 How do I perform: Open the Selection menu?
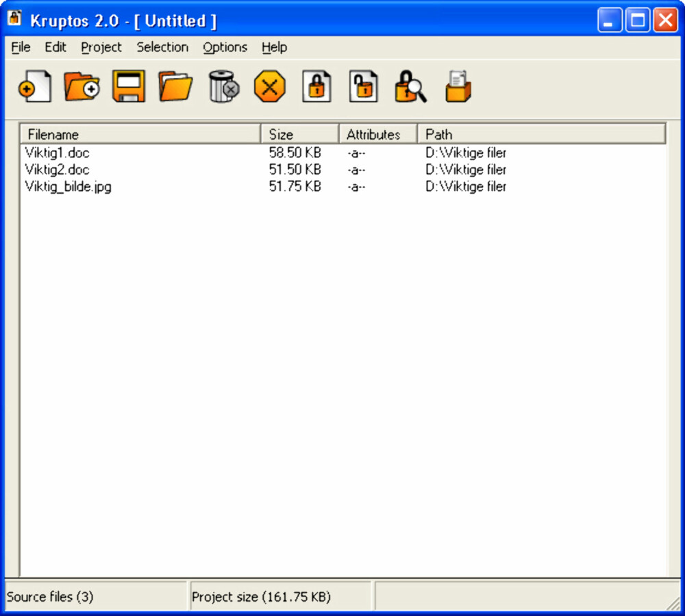[x=162, y=47]
